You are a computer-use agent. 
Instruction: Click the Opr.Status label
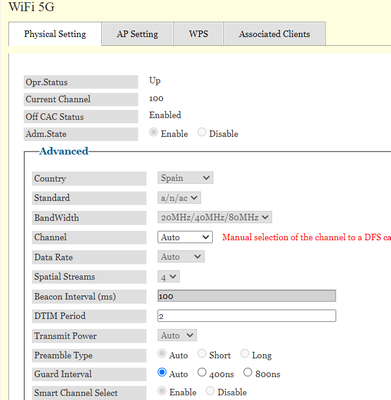coord(81,82)
